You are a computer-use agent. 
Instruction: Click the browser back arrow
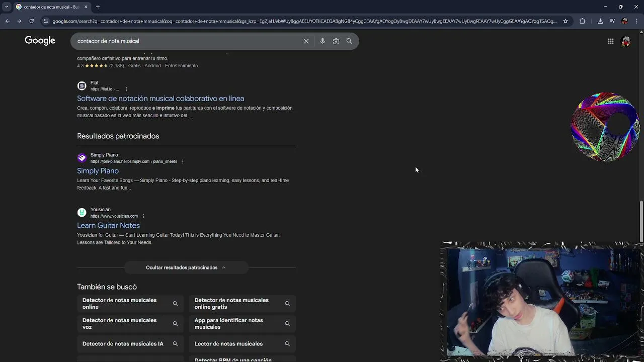tap(7, 21)
